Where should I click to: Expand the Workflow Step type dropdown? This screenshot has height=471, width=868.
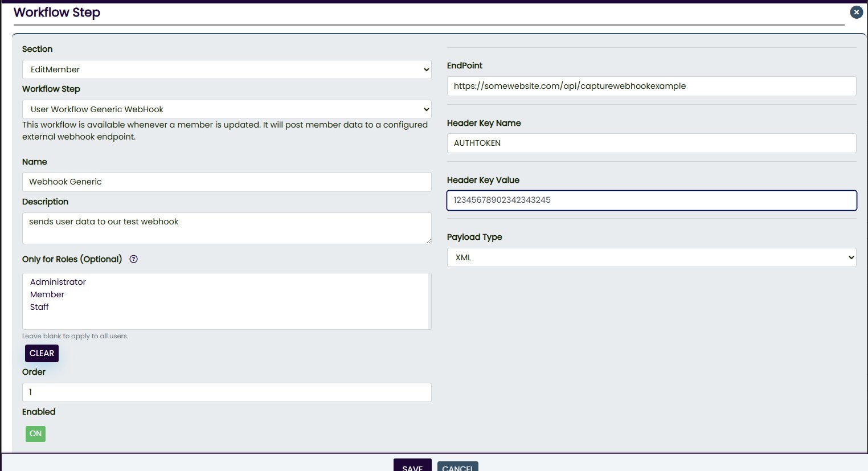pos(227,109)
